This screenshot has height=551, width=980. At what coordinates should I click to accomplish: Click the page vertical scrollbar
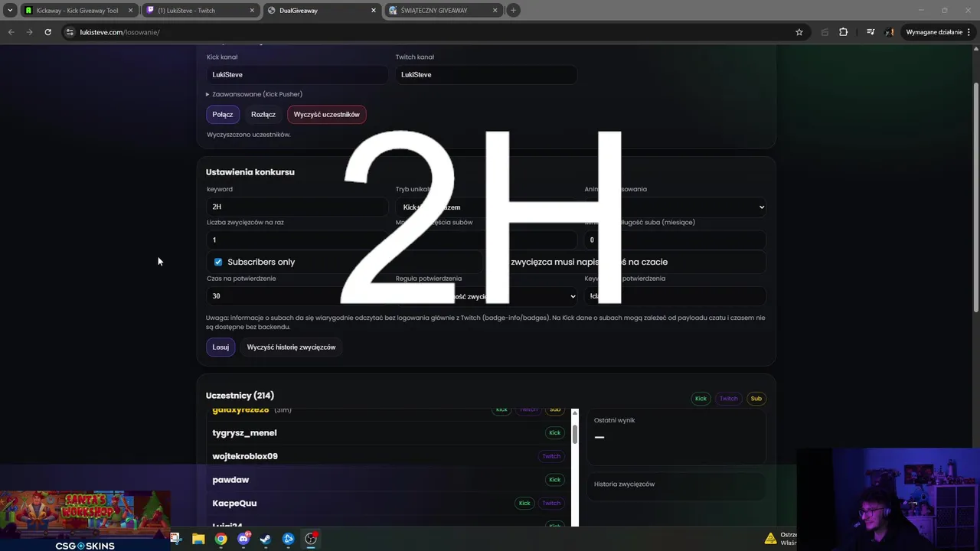coord(975,197)
